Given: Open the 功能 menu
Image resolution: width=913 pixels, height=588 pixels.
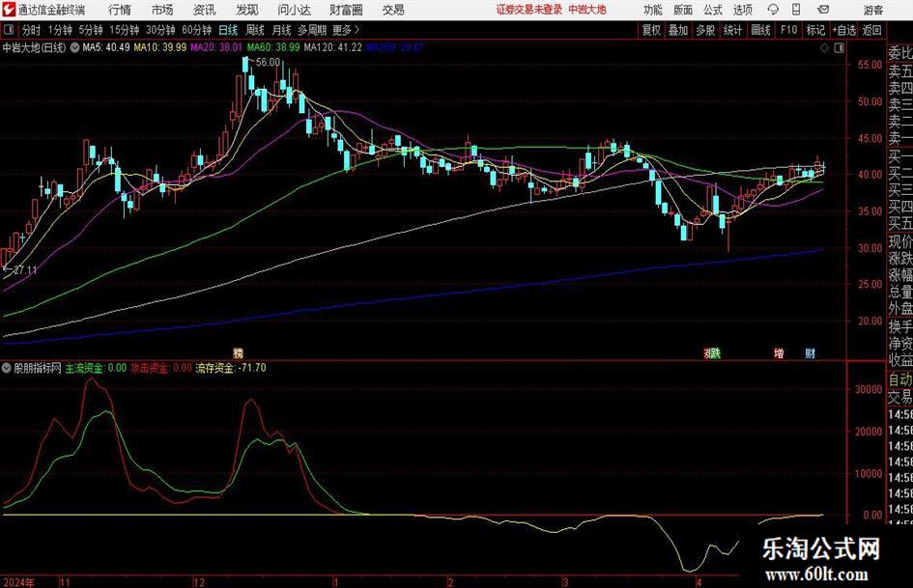Looking at the screenshot, I should (x=653, y=10).
